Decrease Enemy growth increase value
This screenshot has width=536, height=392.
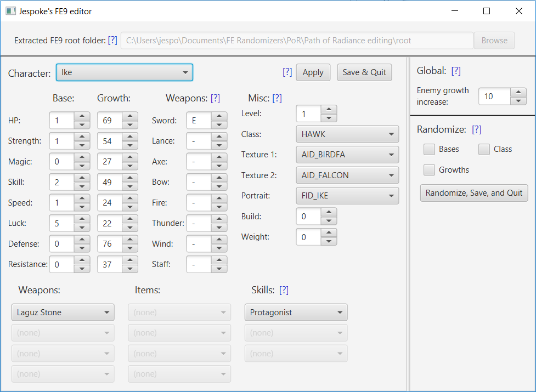(x=518, y=101)
